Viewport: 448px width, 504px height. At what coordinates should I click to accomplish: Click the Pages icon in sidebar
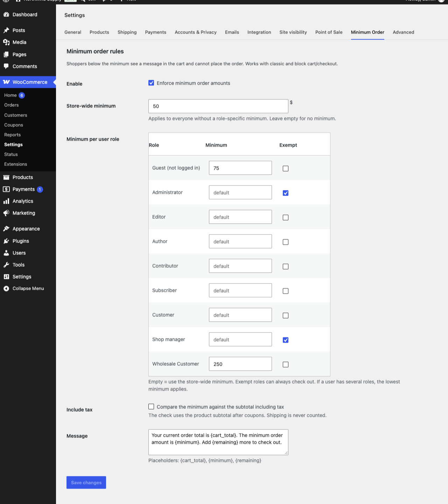tap(6, 55)
